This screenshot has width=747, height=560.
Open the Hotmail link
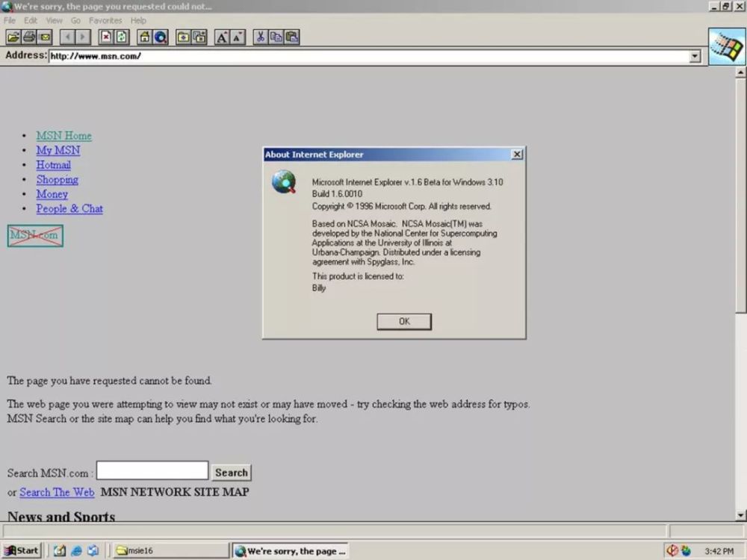[53, 165]
